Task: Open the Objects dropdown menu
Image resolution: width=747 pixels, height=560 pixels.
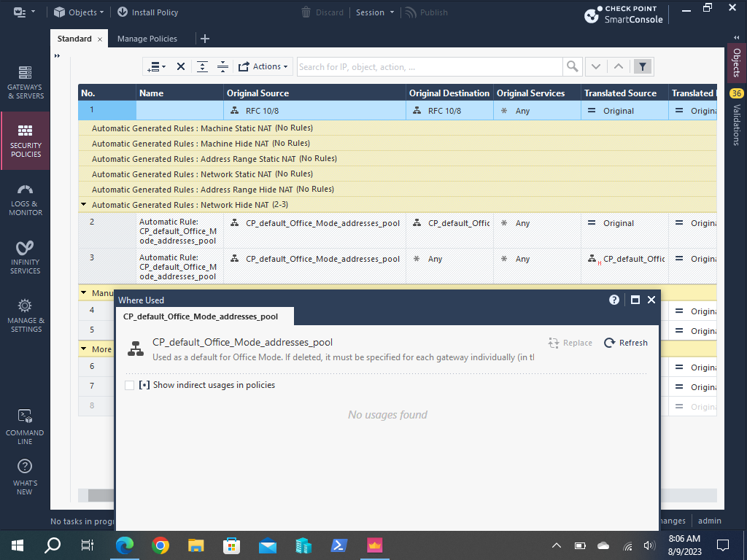Action: (x=79, y=12)
